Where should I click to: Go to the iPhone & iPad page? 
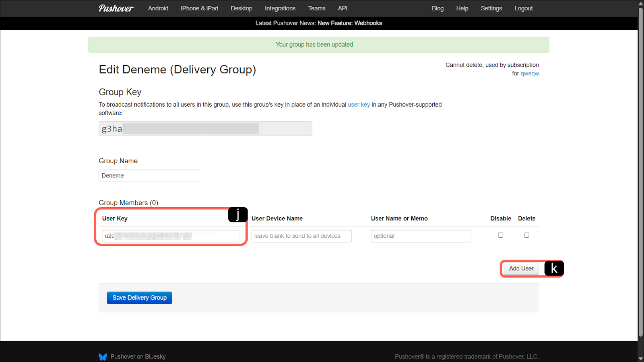[199, 8]
